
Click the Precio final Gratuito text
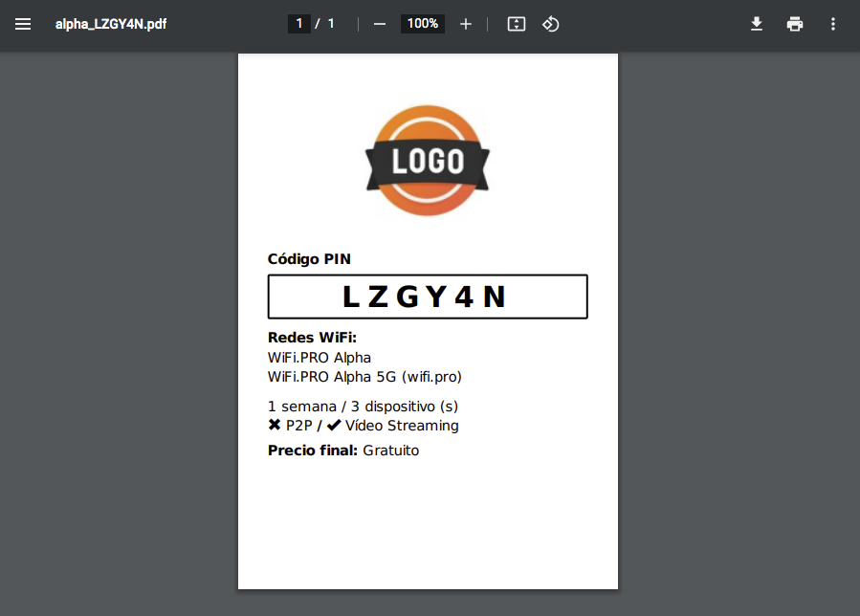(x=343, y=451)
